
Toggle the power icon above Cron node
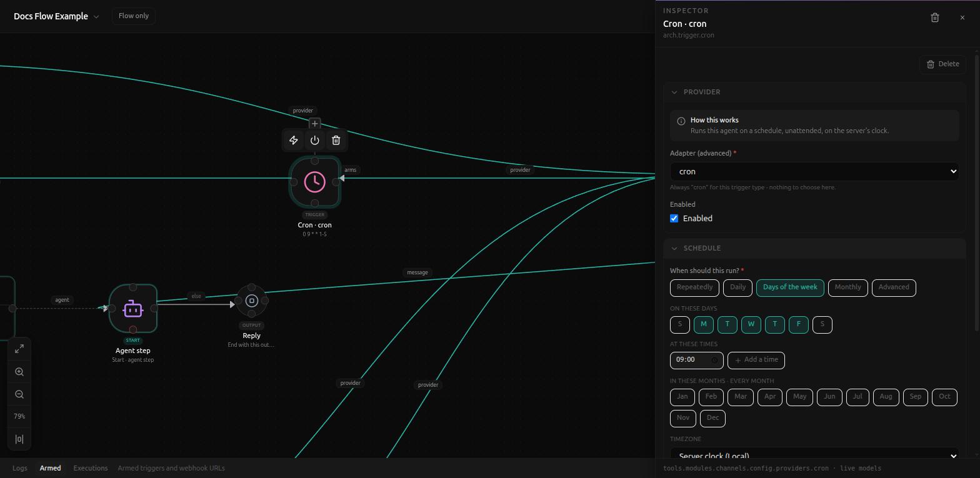315,140
